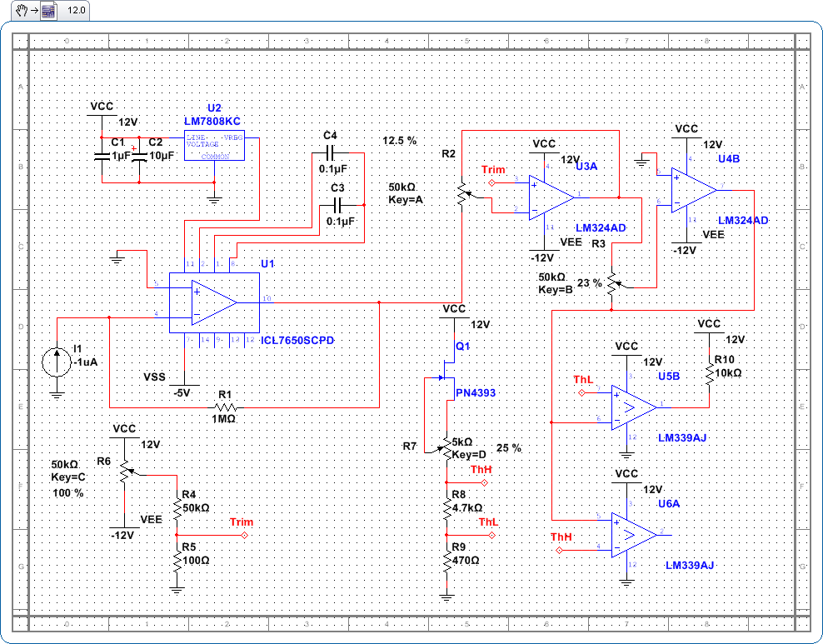Click the 23 % setting text near R3
The height and width of the screenshot is (644, 823).
tap(590, 283)
